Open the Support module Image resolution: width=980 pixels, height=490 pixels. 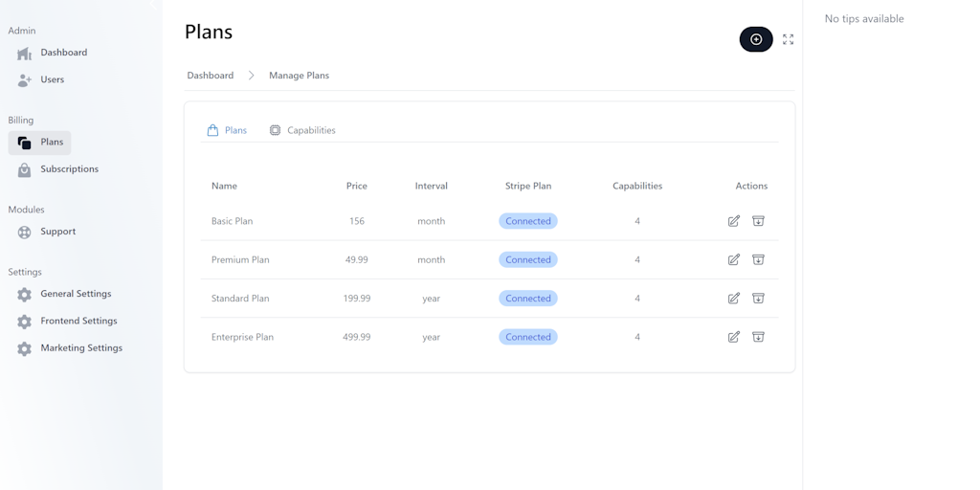pyautogui.click(x=57, y=232)
